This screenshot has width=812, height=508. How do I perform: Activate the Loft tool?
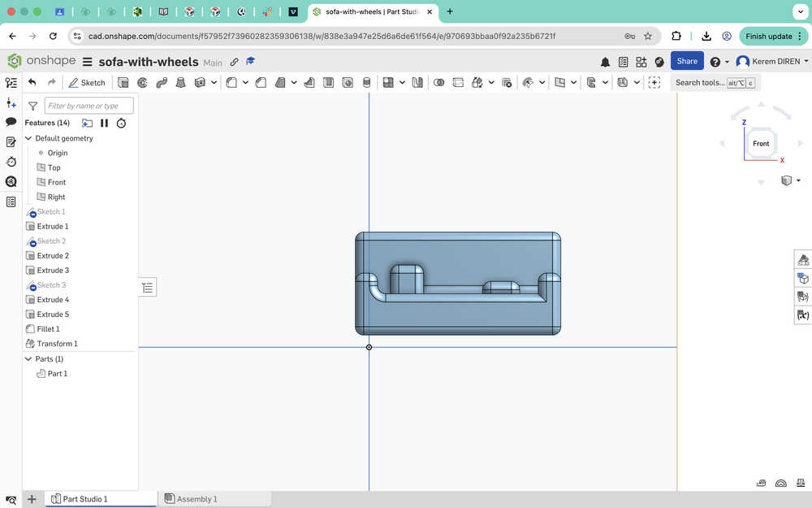coord(180,82)
